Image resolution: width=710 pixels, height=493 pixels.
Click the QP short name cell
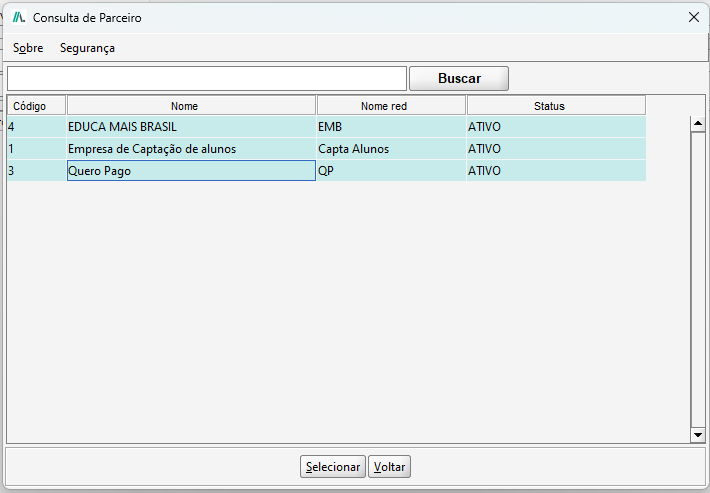391,171
